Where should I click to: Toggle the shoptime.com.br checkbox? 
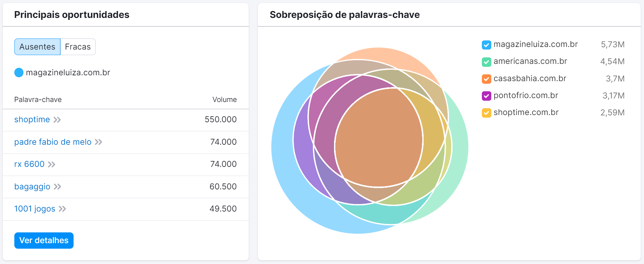486,113
